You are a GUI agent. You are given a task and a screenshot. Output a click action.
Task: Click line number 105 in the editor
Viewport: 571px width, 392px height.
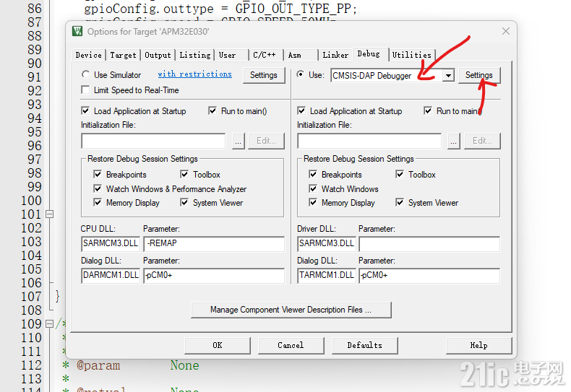coord(31,269)
